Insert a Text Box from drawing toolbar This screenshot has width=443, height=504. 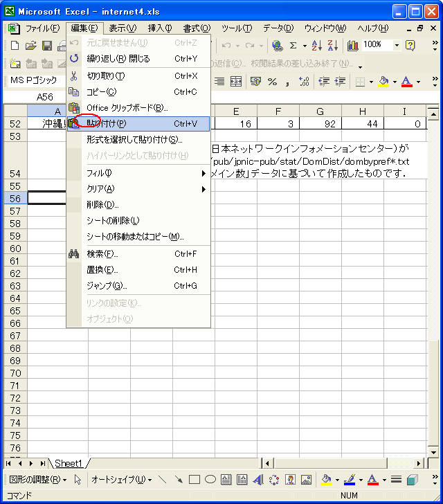(x=226, y=480)
